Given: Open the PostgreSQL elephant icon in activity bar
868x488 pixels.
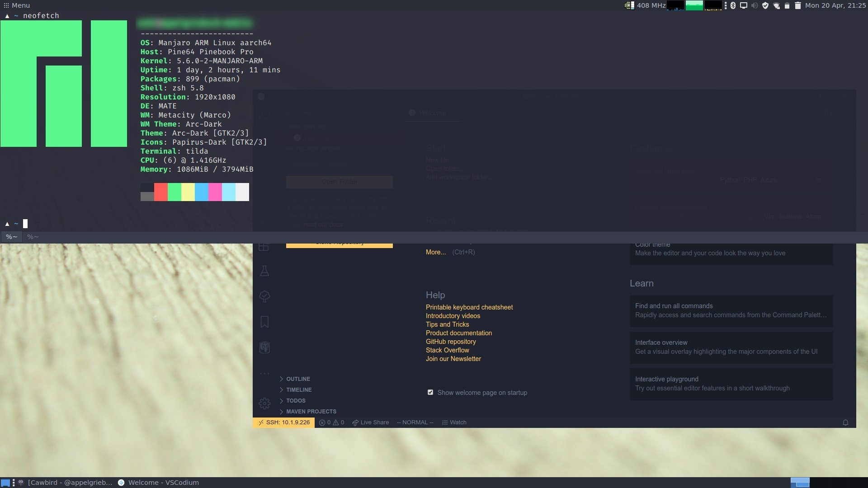Looking at the screenshot, I should (x=264, y=347).
